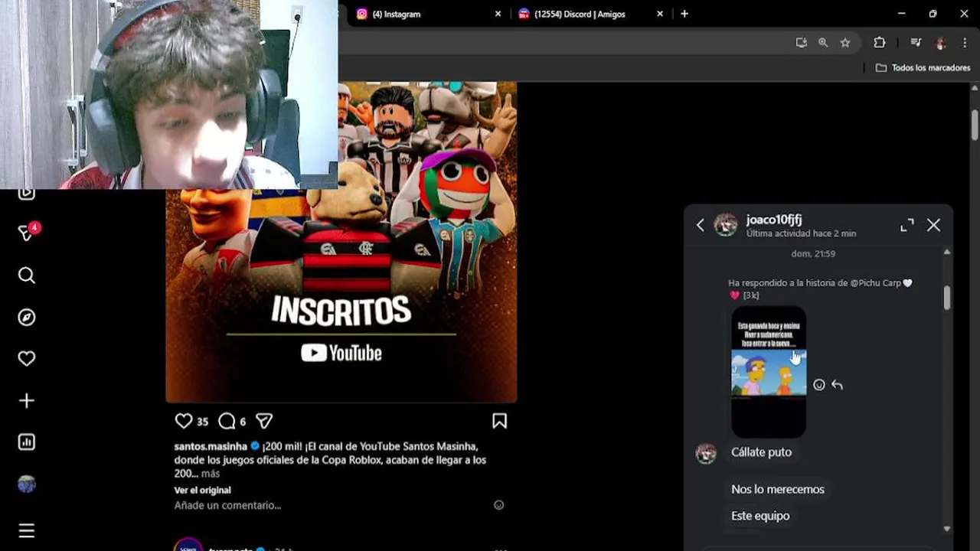Open emoji picker in comment field
The height and width of the screenshot is (551, 980).
coord(498,505)
